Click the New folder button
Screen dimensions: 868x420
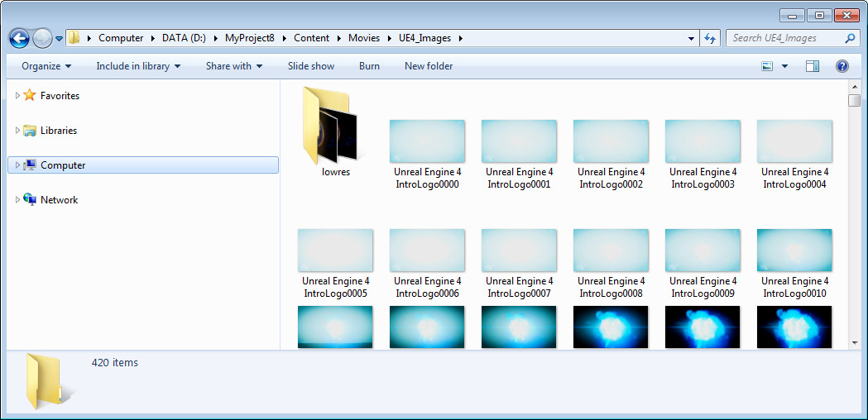pyautogui.click(x=429, y=66)
